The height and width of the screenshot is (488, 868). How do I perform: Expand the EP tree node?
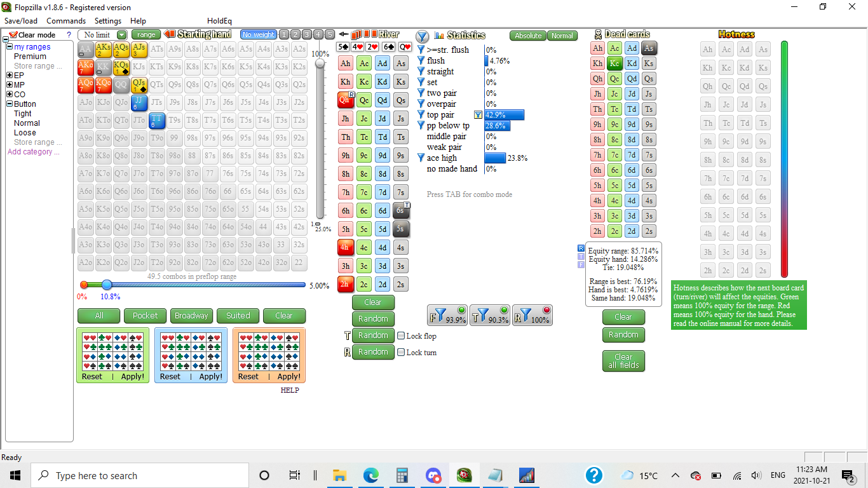point(10,76)
